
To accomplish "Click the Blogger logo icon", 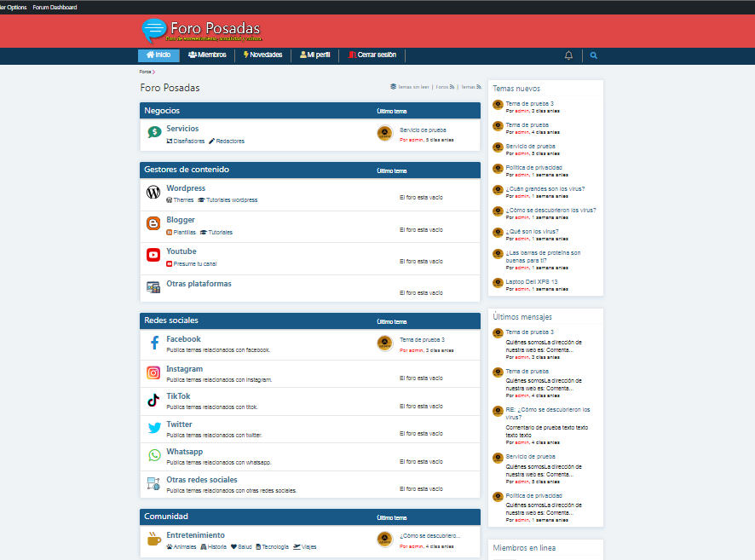I will tap(153, 223).
